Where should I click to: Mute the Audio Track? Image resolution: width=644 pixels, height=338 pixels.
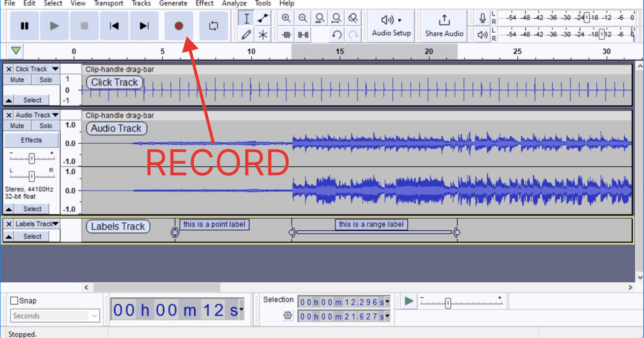click(x=17, y=125)
